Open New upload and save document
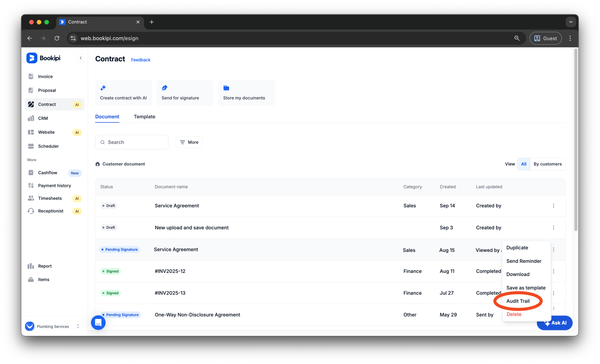Image resolution: width=600 pixels, height=364 pixels. 192,228
